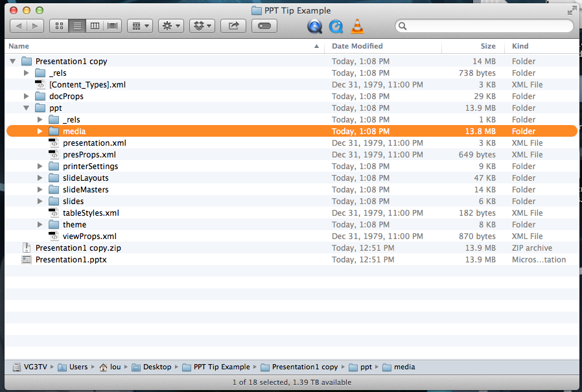
Task: Click the ZIP archive kind cell
Action: click(x=532, y=248)
